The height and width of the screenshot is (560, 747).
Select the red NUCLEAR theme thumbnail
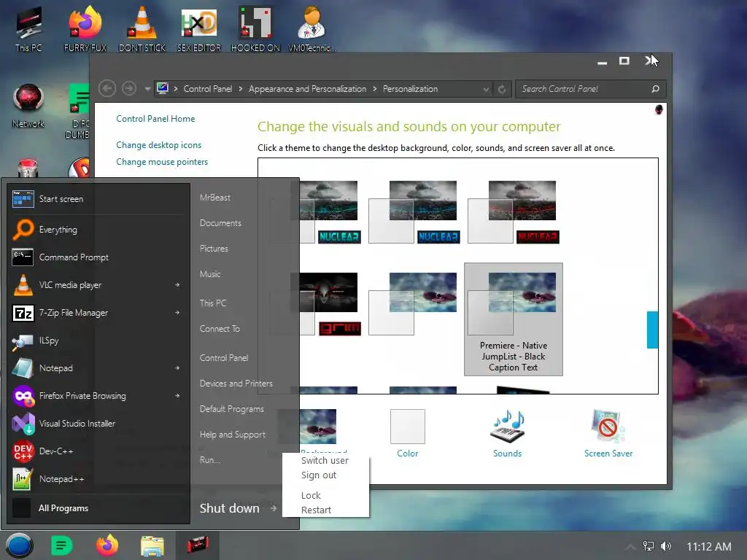click(514, 212)
